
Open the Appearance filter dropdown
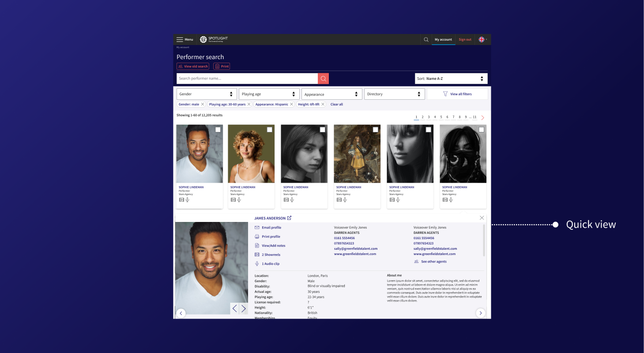tap(332, 94)
